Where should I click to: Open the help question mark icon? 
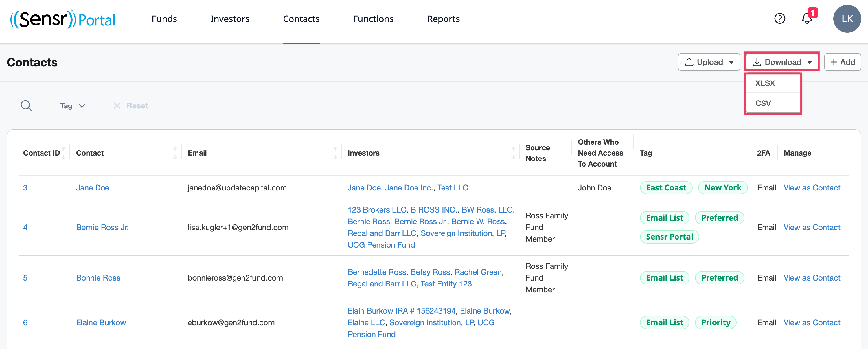tap(779, 19)
